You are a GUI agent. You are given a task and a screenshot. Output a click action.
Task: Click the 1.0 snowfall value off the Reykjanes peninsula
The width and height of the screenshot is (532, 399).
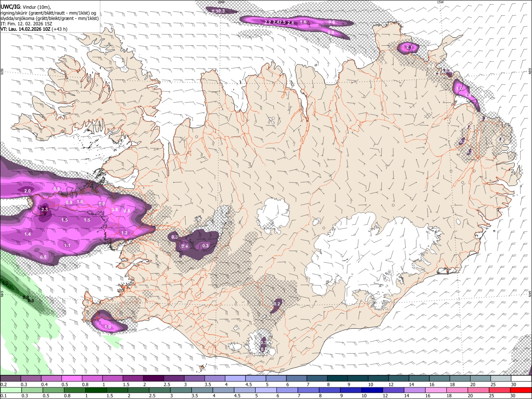[x=108, y=327]
